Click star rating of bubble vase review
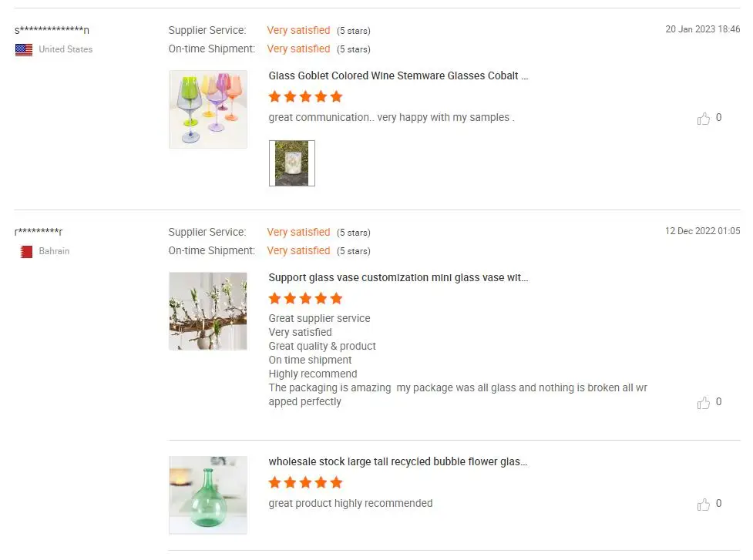This screenshot has width=753, height=560. 305,483
